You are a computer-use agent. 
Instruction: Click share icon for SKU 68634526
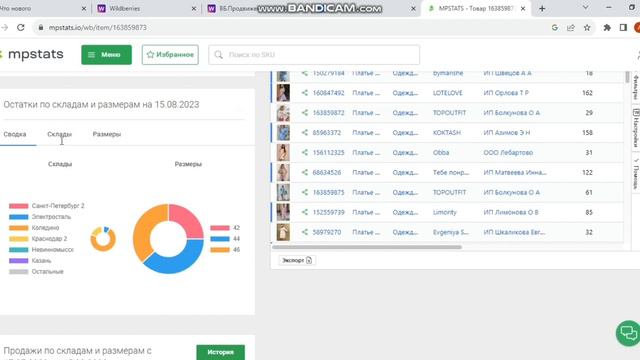click(304, 172)
